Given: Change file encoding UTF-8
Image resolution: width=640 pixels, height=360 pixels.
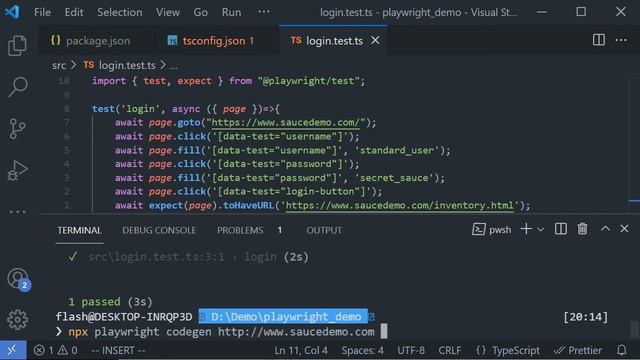Looking at the screenshot, I should point(411,350).
